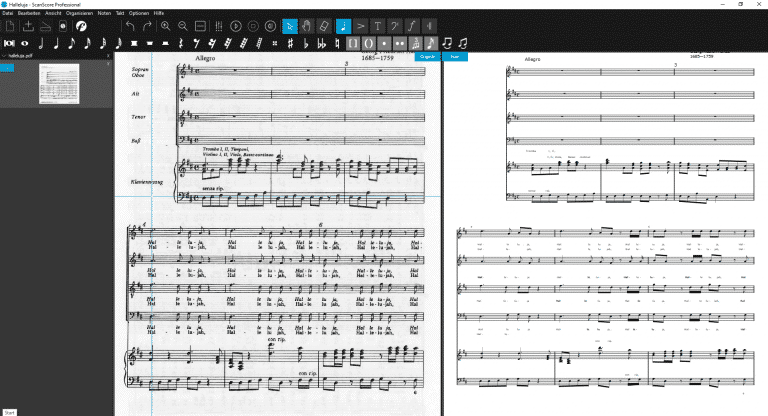768x416 pixels.
Task: Select the whole rest
Action: pyautogui.click(x=149, y=44)
